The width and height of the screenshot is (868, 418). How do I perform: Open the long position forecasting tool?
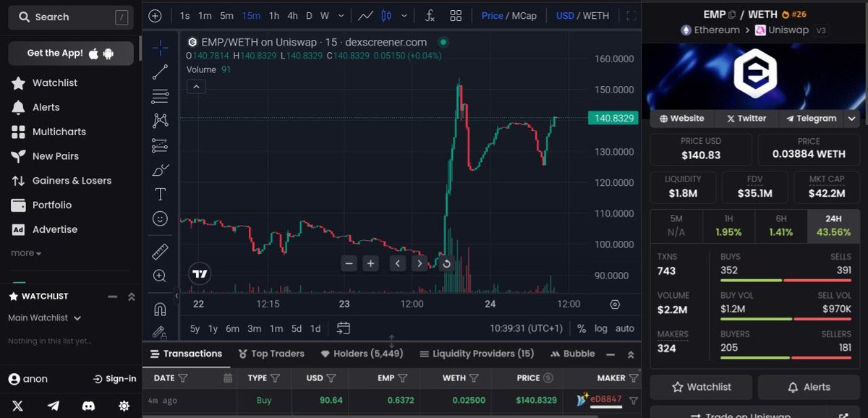[x=160, y=145]
